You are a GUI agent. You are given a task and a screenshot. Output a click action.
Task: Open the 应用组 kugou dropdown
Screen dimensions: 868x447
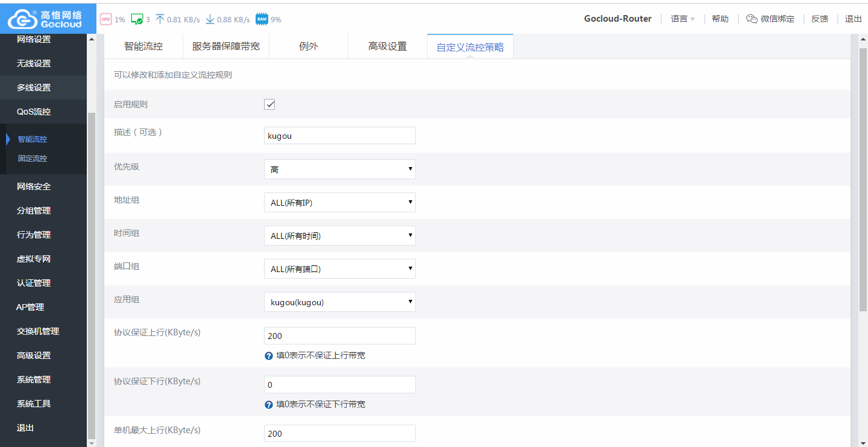click(x=340, y=302)
